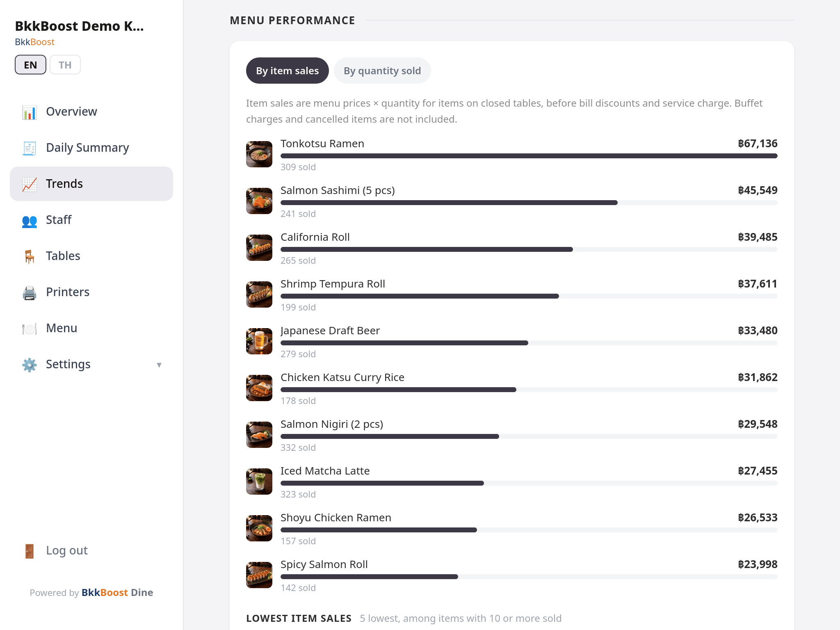Click the ฿33,480 sales value

758,331
